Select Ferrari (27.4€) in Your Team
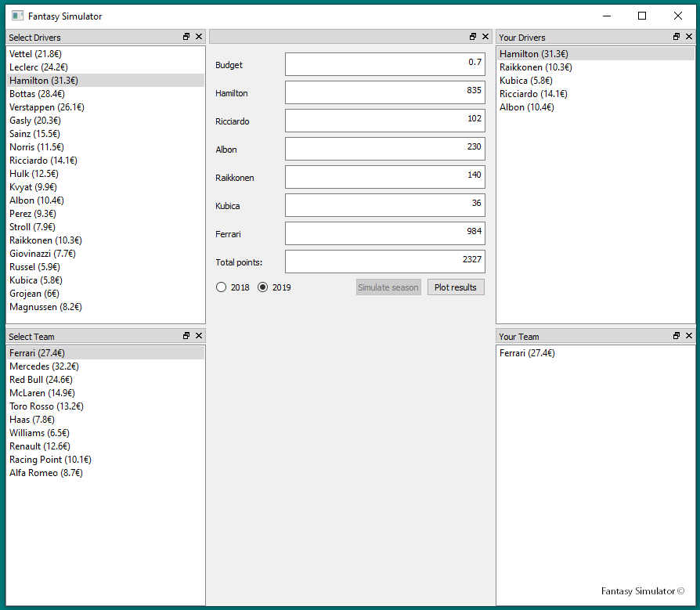Image resolution: width=700 pixels, height=610 pixels. pos(596,353)
